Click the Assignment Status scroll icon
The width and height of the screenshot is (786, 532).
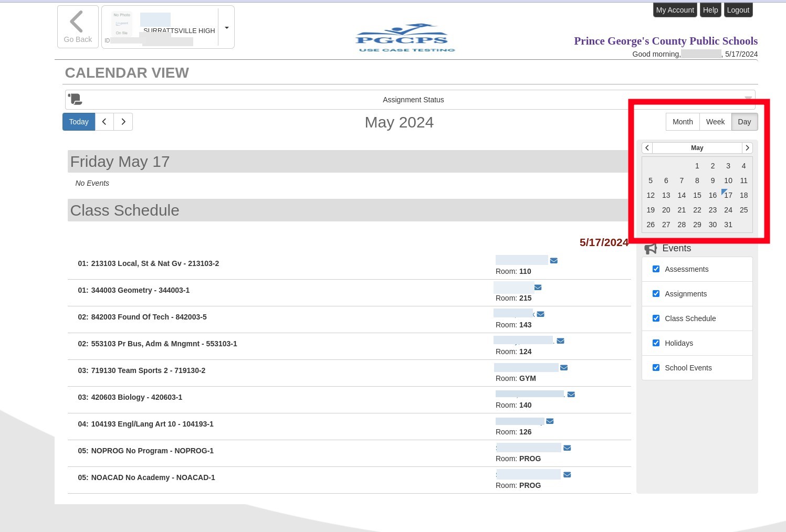(75, 99)
